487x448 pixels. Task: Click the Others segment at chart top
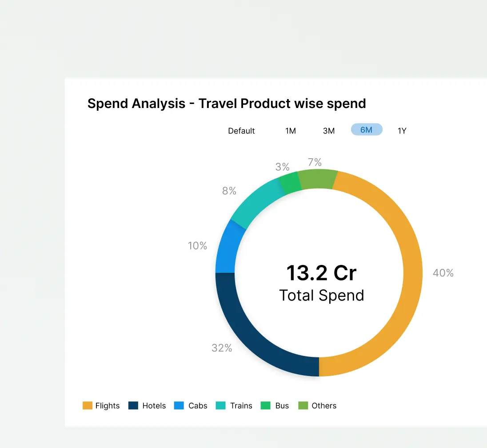tap(316, 179)
